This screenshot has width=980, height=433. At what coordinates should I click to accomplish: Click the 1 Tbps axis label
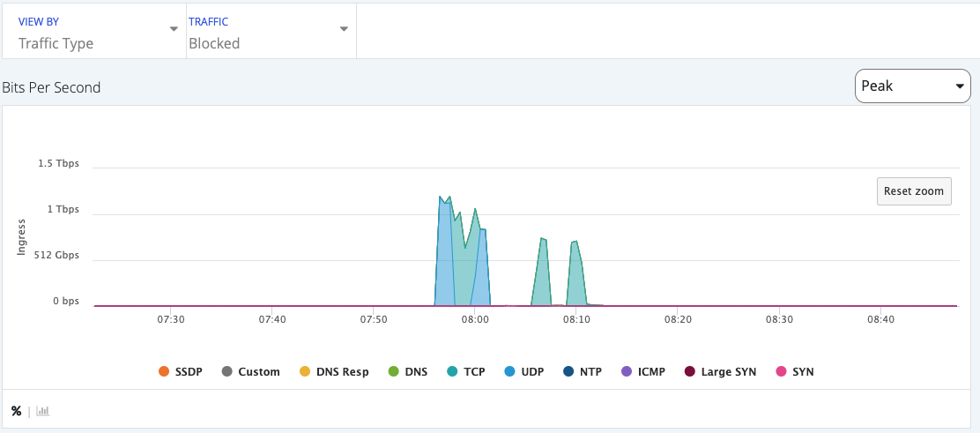coord(63,209)
